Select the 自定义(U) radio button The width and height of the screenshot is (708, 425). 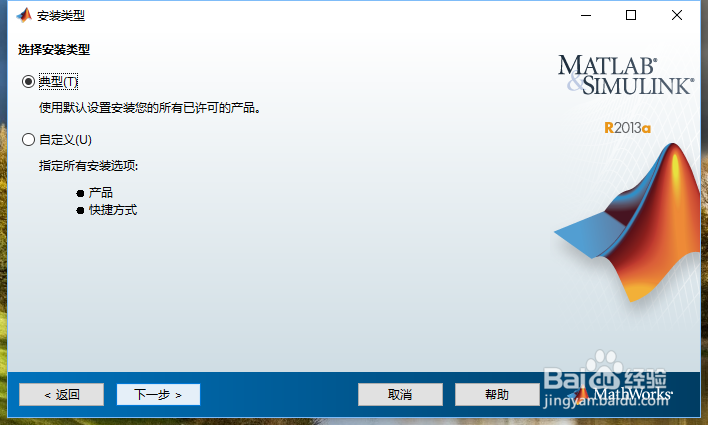pos(28,140)
